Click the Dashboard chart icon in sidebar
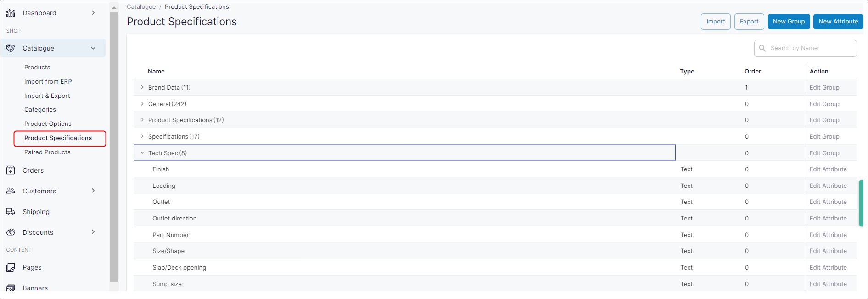The image size is (868, 299). click(11, 13)
